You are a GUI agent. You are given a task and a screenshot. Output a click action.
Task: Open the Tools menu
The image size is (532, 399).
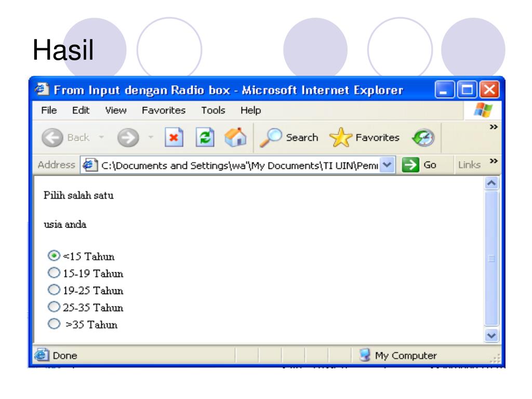click(x=213, y=110)
